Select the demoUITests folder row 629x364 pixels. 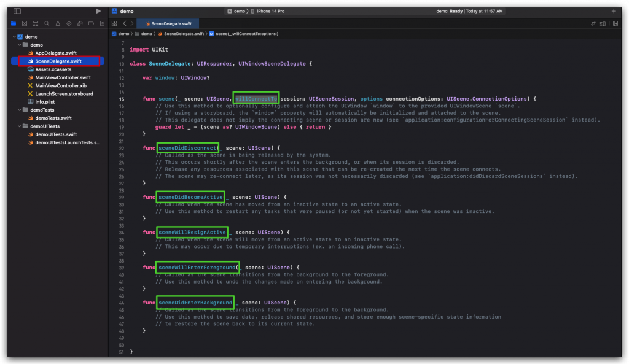(x=44, y=126)
